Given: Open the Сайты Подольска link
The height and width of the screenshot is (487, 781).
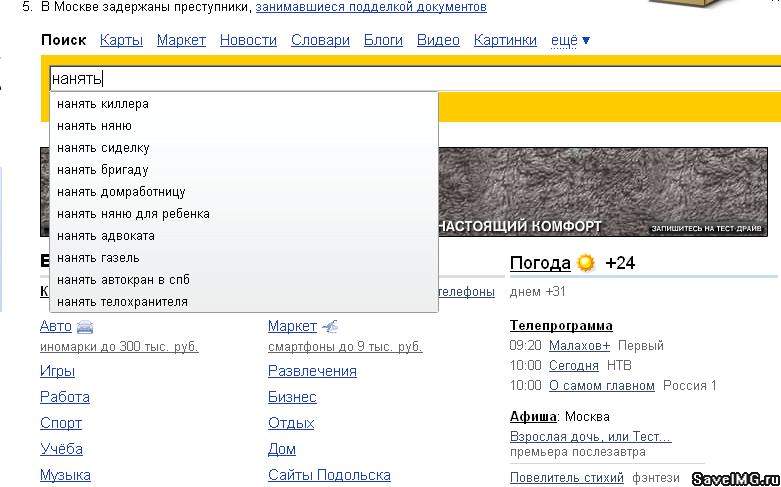Looking at the screenshot, I should click(x=329, y=475).
